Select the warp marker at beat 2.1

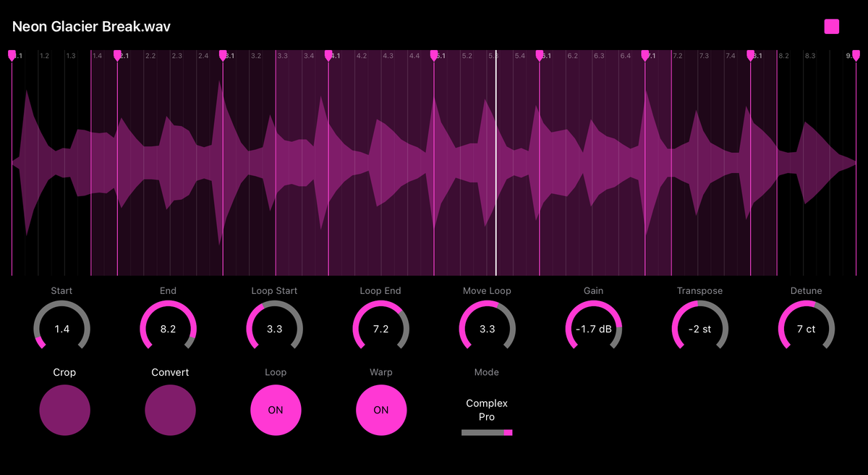[117, 55]
